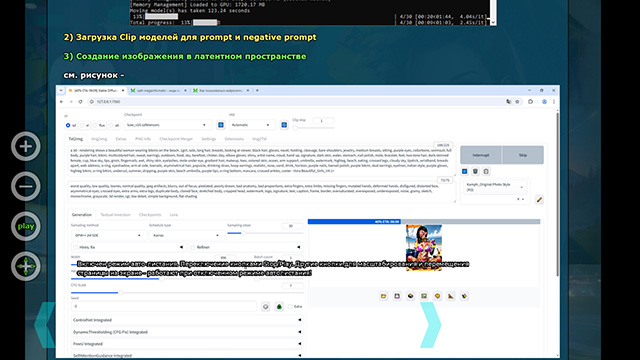Click the zoom out minus button
This screenshot has width=640, height=360.
pyautogui.click(x=25, y=186)
